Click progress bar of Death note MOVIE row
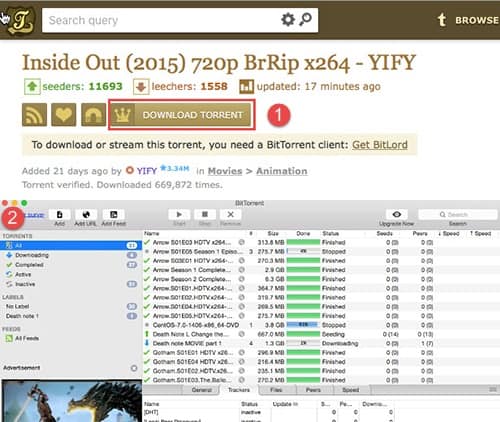Image resolution: width=500 pixels, height=422 pixels. pos(303,343)
